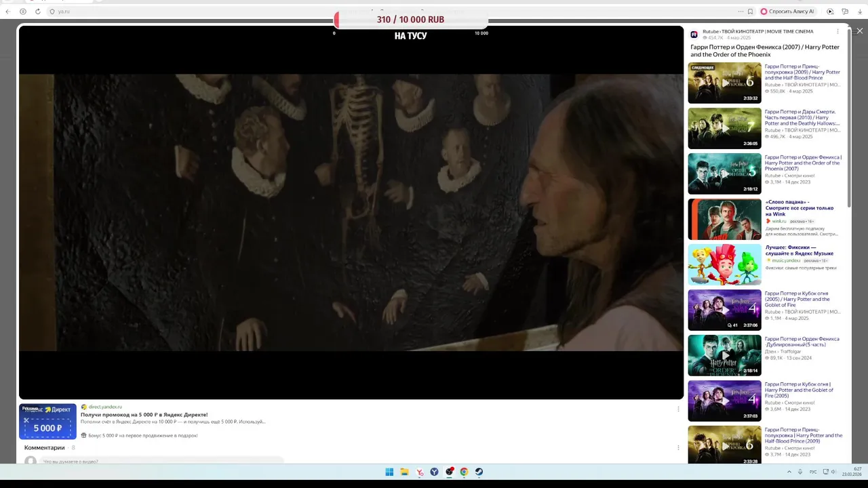Click the main video player frame
This screenshot has width=868, height=488.
point(351,212)
